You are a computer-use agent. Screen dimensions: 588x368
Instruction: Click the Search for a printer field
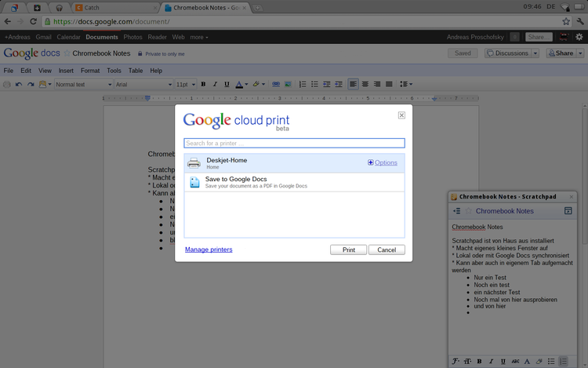coord(294,144)
